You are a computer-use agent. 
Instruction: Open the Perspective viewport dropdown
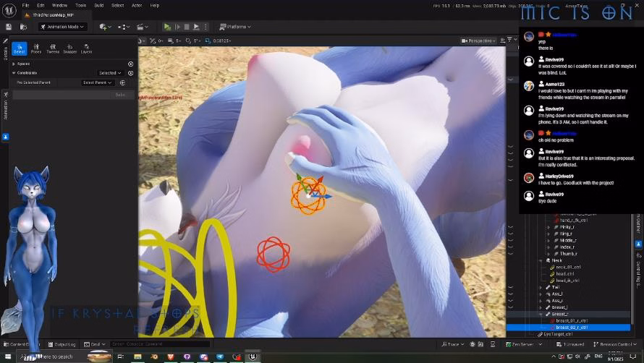pos(478,41)
